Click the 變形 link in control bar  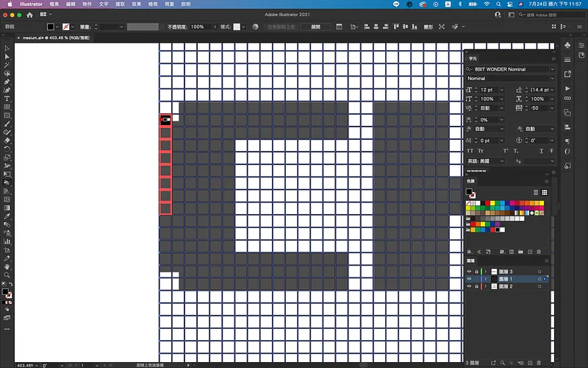point(428,26)
